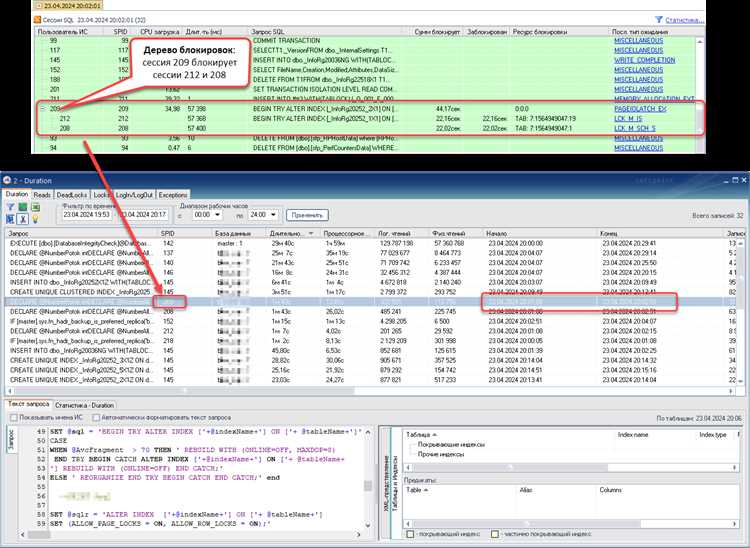The height and width of the screenshot is (548, 750).
Task: Open the Locks tab
Action: [x=101, y=195]
